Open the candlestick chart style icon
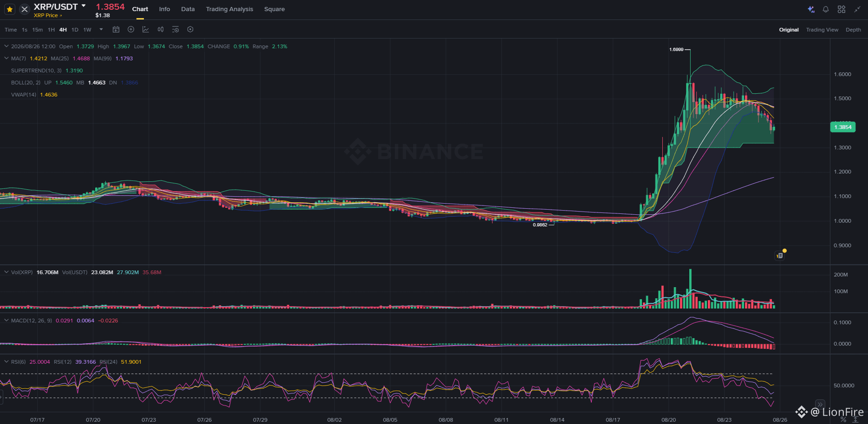 click(x=161, y=29)
